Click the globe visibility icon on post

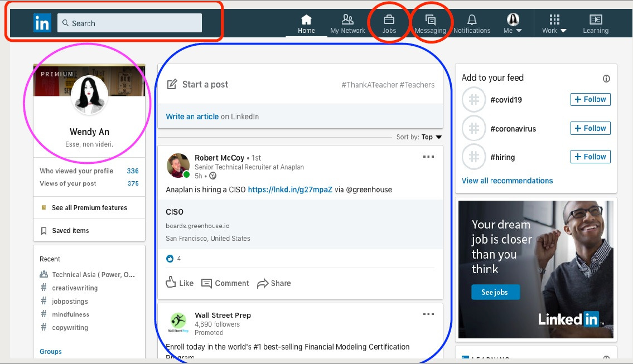coord(212,176)
